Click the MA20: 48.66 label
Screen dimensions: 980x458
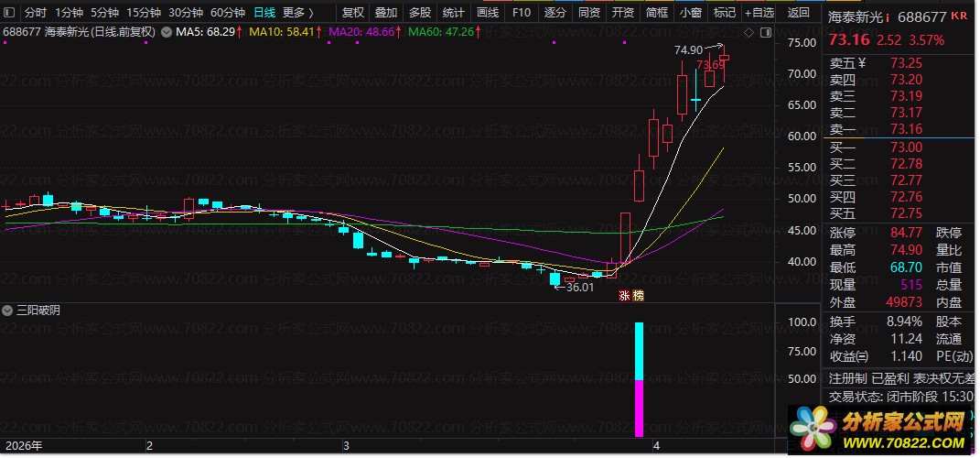(362, 31)
